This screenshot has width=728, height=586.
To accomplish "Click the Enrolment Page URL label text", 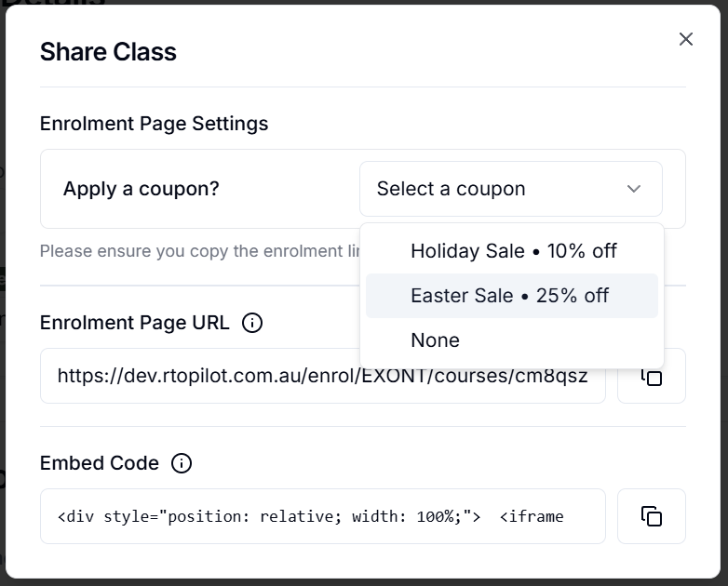I will click(135, 323).
